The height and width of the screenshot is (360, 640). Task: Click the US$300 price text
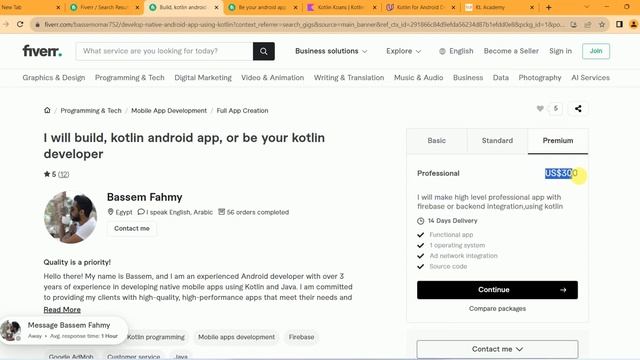(561, 173)
